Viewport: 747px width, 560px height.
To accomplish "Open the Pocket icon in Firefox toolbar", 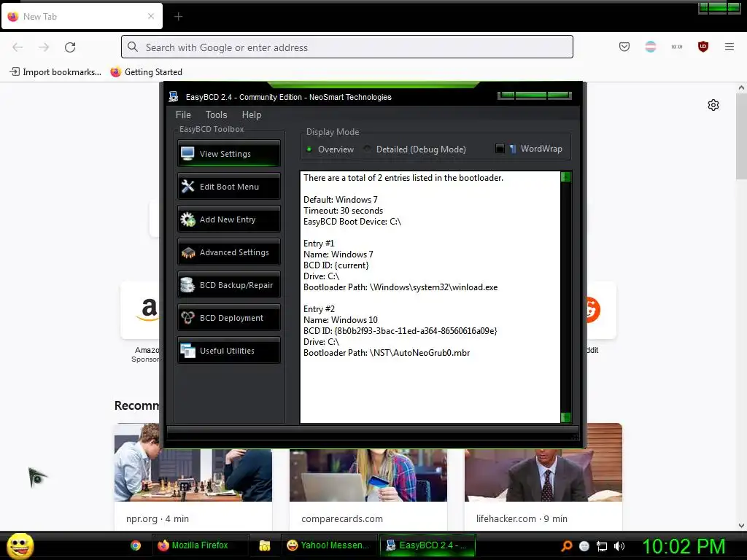I will [624, 47].
